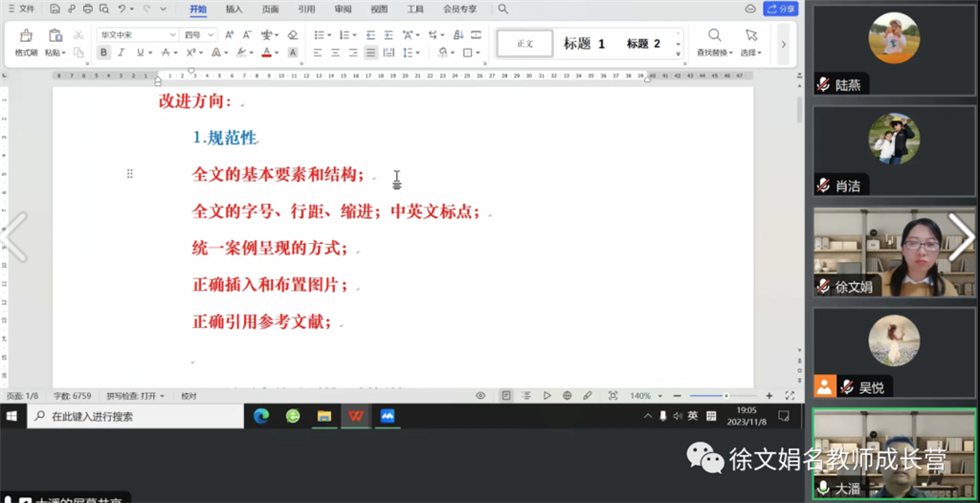Click the Windows Start button
The width and height of the screenshot is (980, 503).
coord(12,416)
